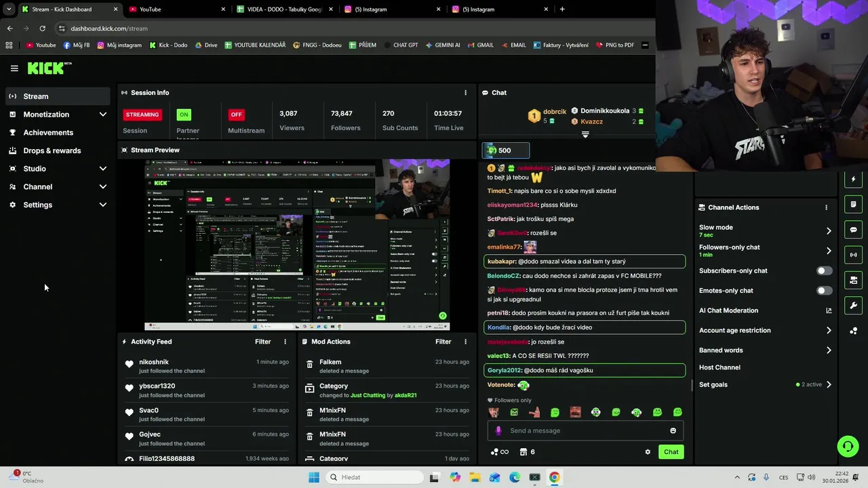Open the emoji picker in message box

pos(673,430)
